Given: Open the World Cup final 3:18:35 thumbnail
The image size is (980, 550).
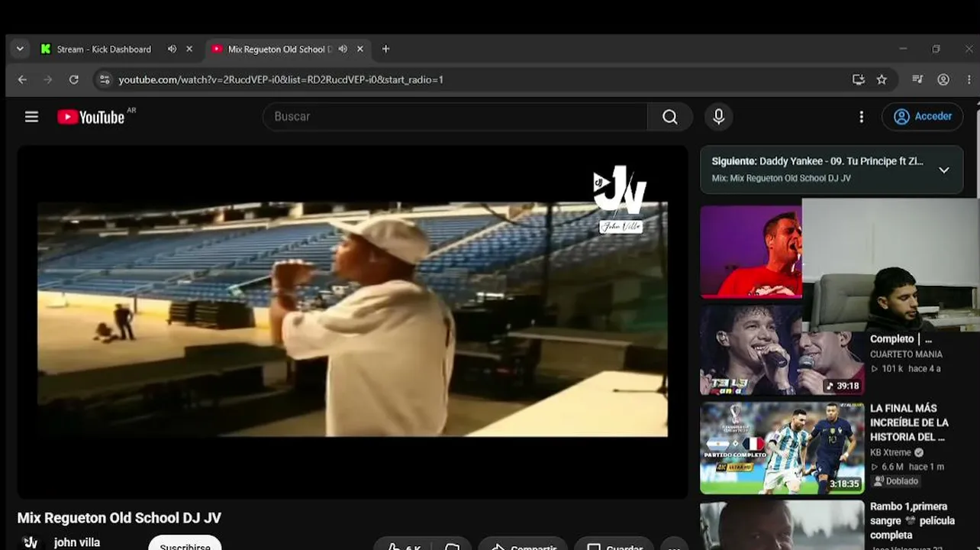Looking at the screenshot, I should (x=782, y=448).
